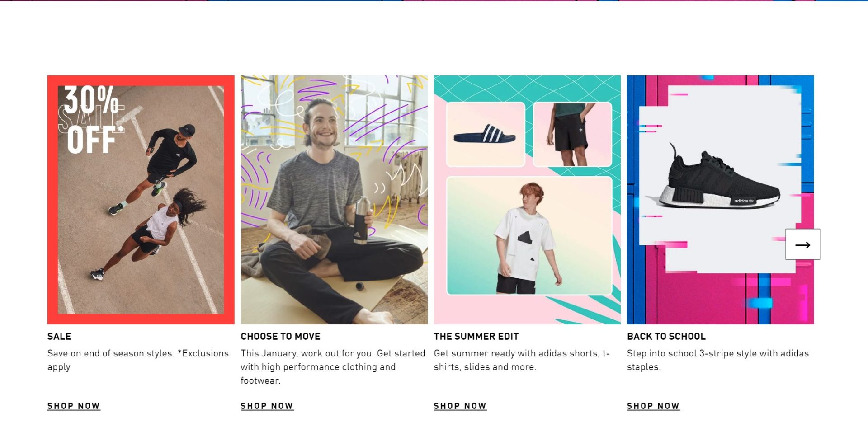
Task: Open the seated man with water bottle image
Action: coord(334,200)
